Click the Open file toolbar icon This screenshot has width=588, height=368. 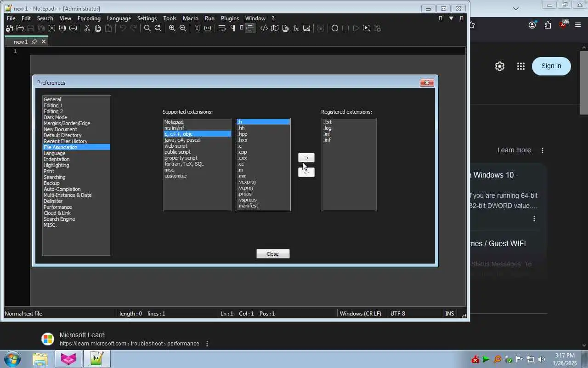20,28
